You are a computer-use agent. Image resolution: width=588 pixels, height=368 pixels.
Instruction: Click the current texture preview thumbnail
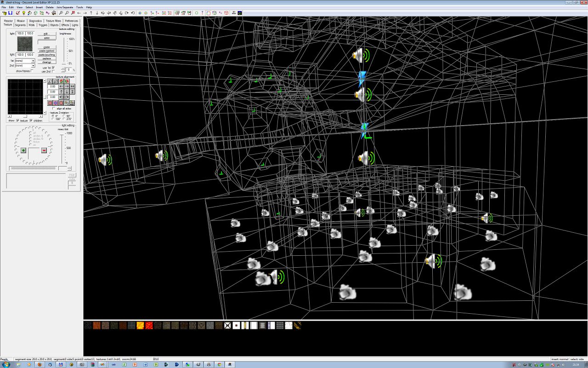[x=25, y=44]
